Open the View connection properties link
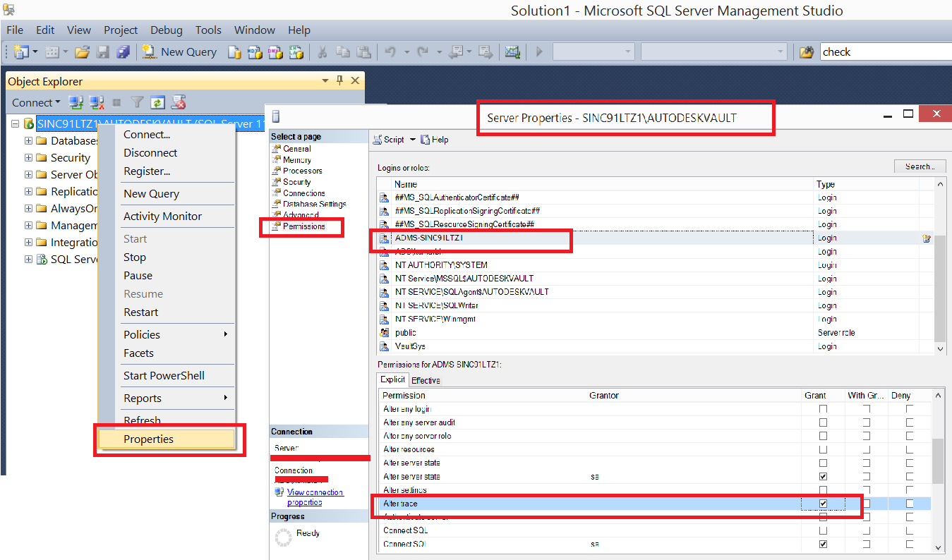 coord(315,497)
